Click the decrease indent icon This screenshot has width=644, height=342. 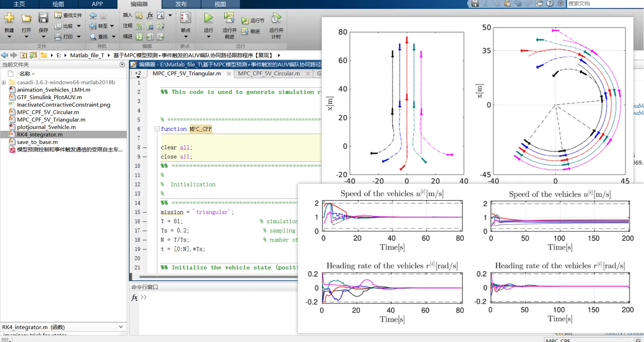161,37
